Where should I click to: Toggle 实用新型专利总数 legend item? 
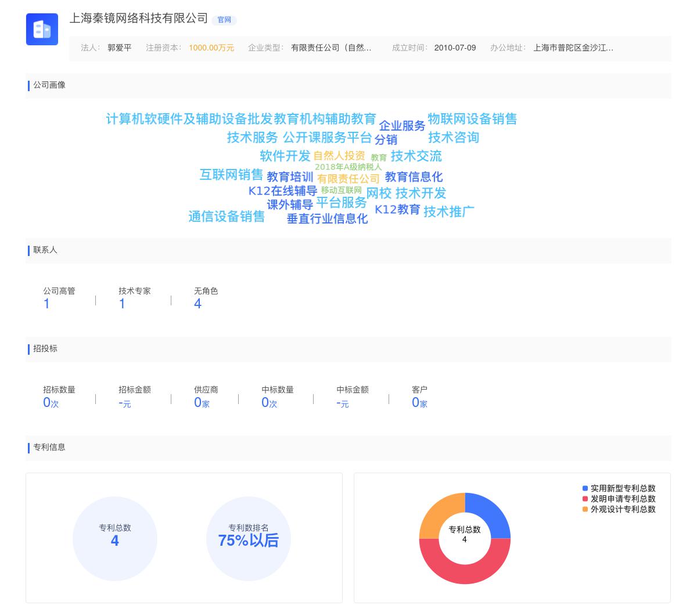(619, 488)
